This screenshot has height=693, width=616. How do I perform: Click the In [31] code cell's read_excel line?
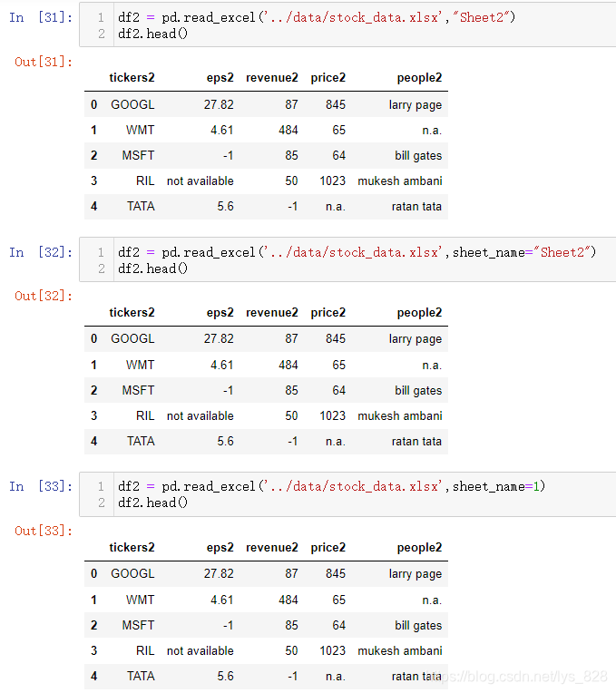coord(317,17)
